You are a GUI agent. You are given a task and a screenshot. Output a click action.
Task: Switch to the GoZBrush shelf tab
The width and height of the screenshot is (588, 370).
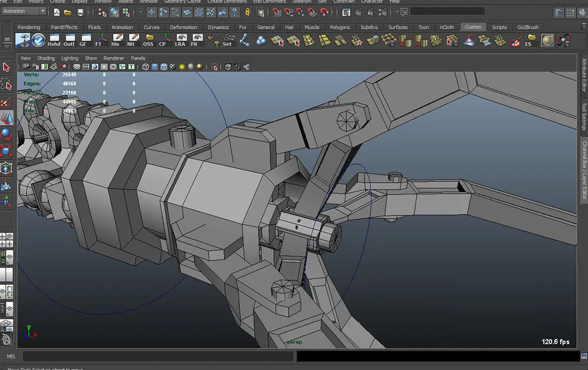[x=527, y=27]
